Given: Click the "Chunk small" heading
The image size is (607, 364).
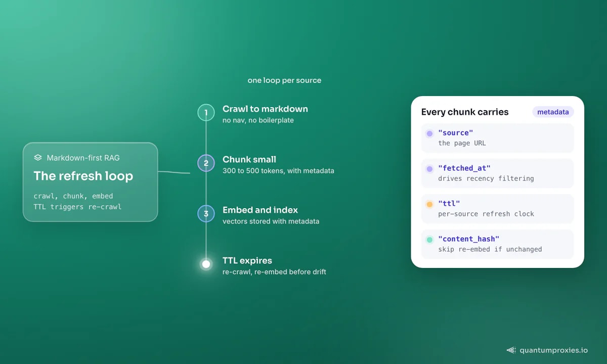Looking at the screenshot, I should (x=249, y=159).
